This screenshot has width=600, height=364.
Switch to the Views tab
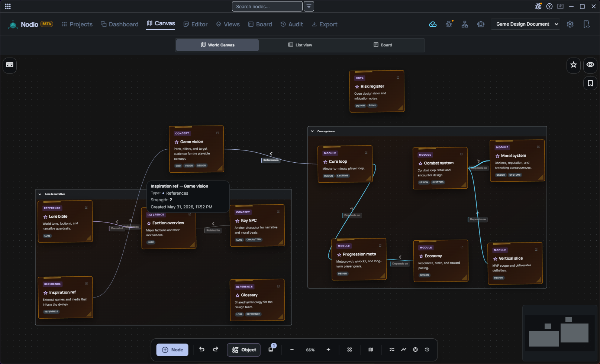pos(228,24)
